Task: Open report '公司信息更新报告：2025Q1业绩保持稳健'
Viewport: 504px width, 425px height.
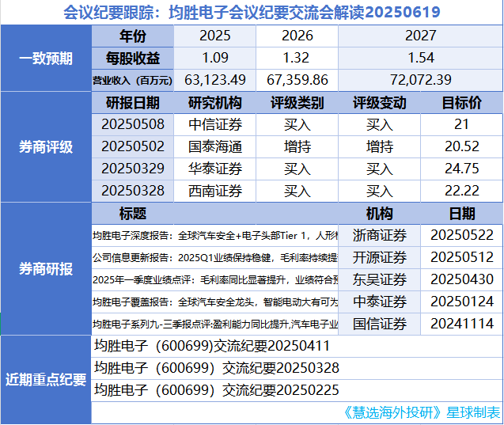Action: pyautogui.click(x=214, y=258)
